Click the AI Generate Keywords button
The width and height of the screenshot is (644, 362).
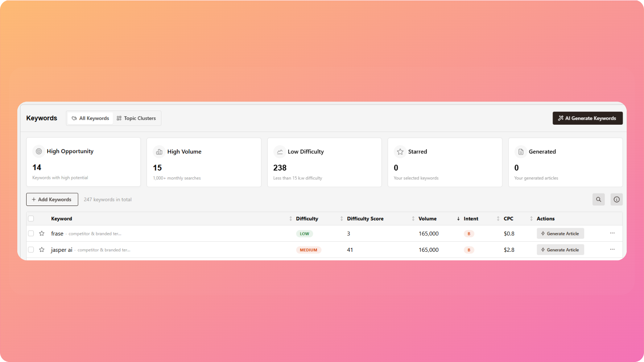pos(587,118)
